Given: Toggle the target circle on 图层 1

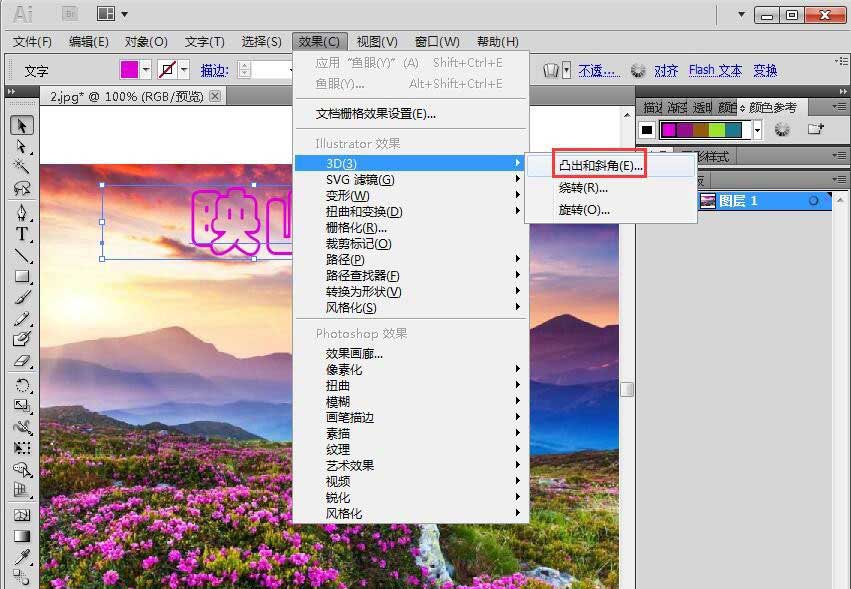Looking at the screenshot, I should tap(814, 200).
